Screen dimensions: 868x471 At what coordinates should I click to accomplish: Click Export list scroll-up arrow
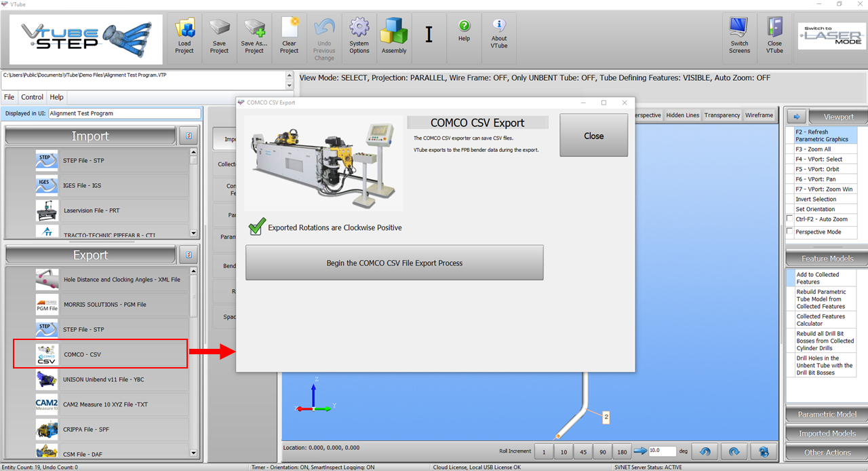click(x=193, y=272)
